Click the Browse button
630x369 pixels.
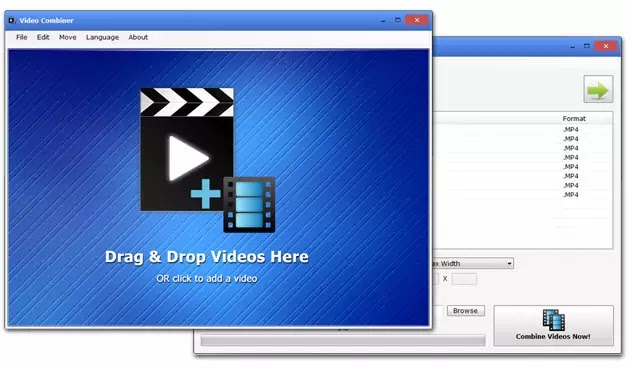[x=465, y=311]
